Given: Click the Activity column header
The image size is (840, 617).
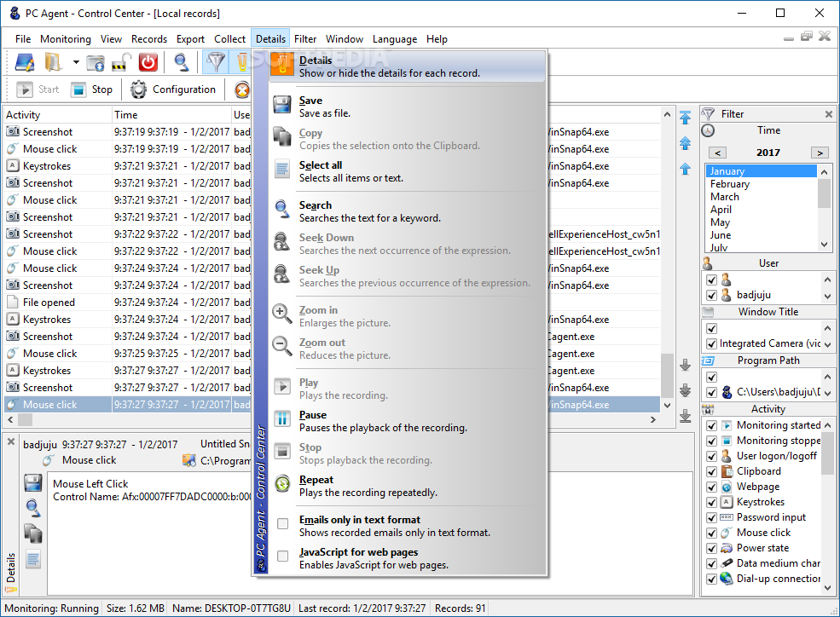Looking at the screenshot, I should [58, 115].
